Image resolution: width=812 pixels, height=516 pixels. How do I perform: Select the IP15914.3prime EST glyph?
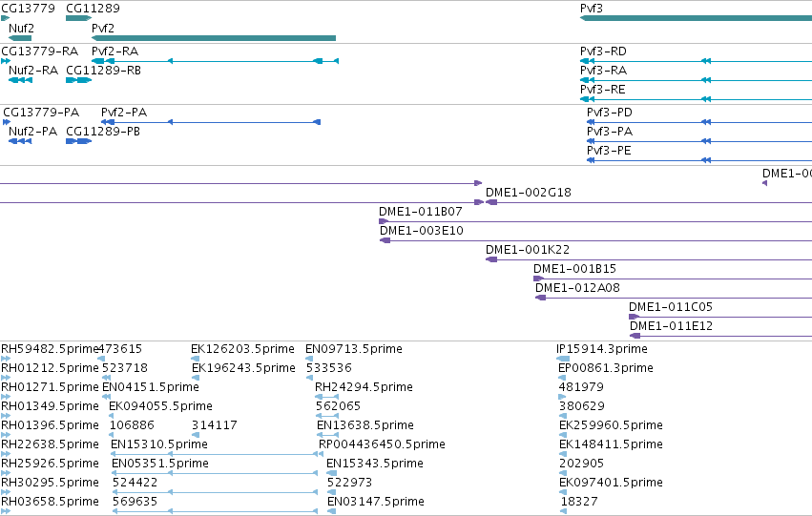(x=563, y=359)
